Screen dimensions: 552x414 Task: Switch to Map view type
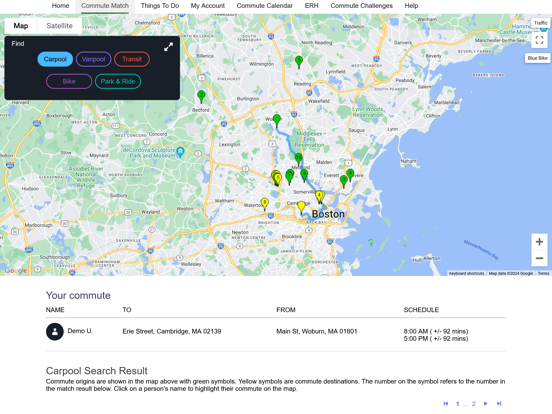tap(21, 26)
